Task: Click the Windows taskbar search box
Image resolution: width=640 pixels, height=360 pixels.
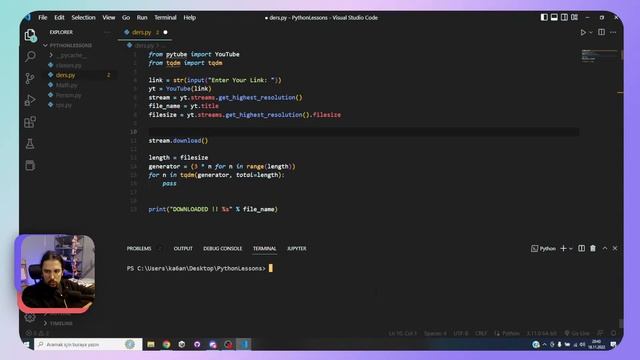Action: pos(88,344)
